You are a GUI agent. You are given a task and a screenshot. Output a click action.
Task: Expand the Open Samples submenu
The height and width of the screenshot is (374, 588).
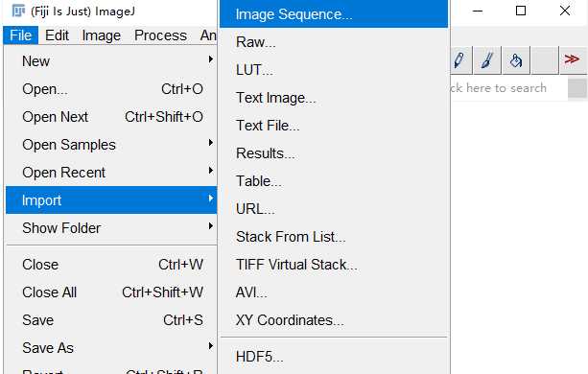111,144
